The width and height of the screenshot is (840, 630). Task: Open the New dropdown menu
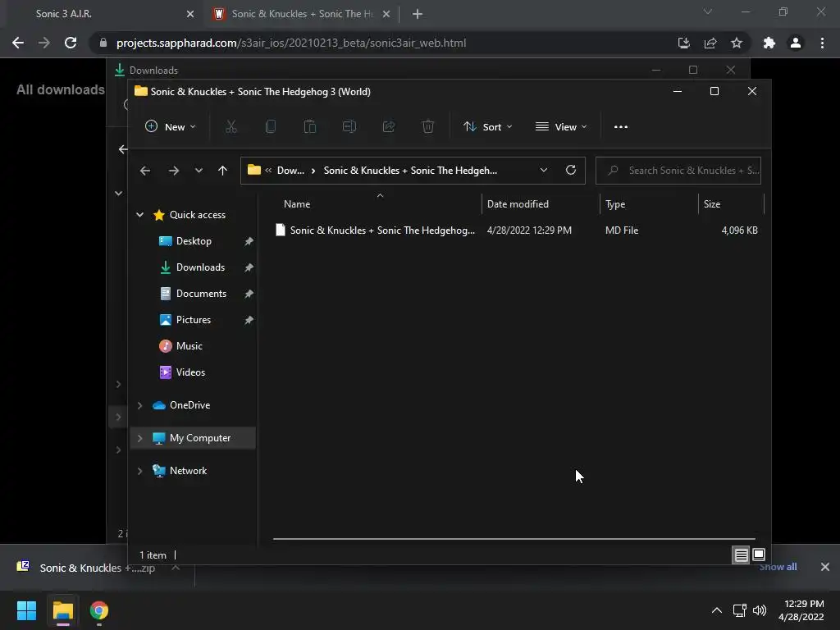coord(171,127)
